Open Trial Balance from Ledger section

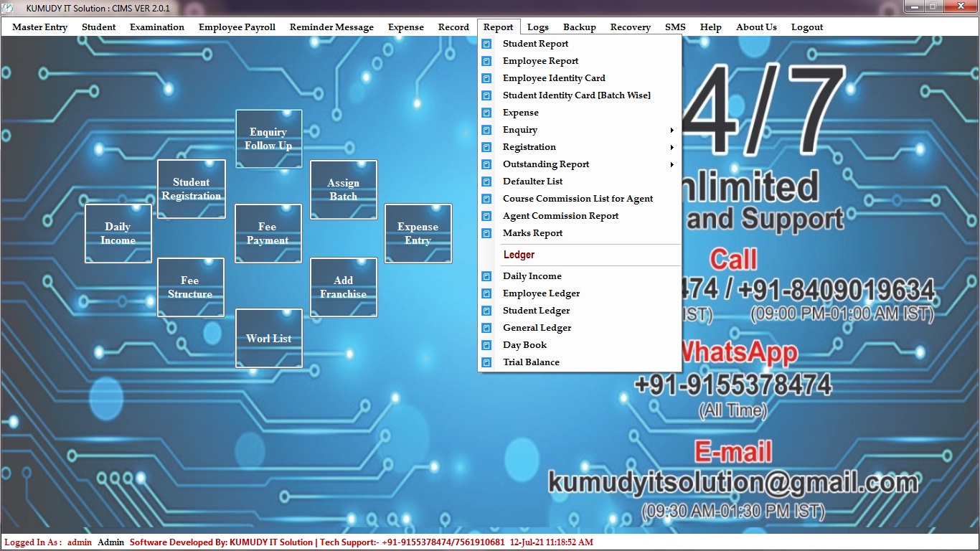point(531,362)
